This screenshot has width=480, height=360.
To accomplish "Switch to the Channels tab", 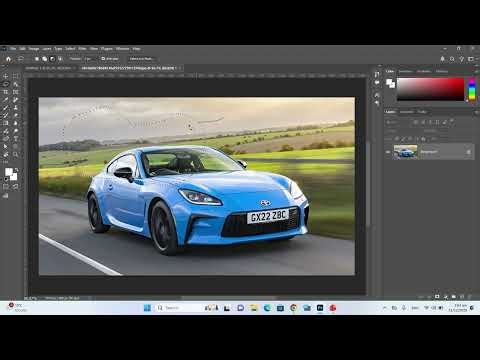I will point(407,112).
